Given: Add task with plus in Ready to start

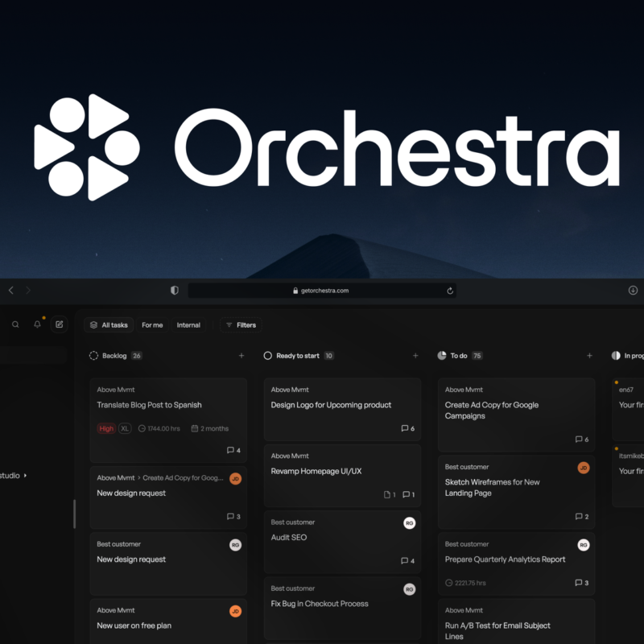Looking at the screenshot, I should [x=415, y=356].
